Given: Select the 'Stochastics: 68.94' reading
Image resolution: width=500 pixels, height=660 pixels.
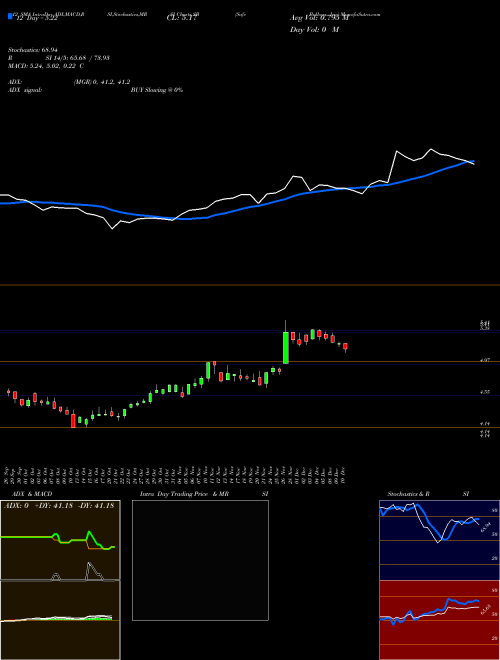Looking at the screenshot, I should (x=35, y=50).
